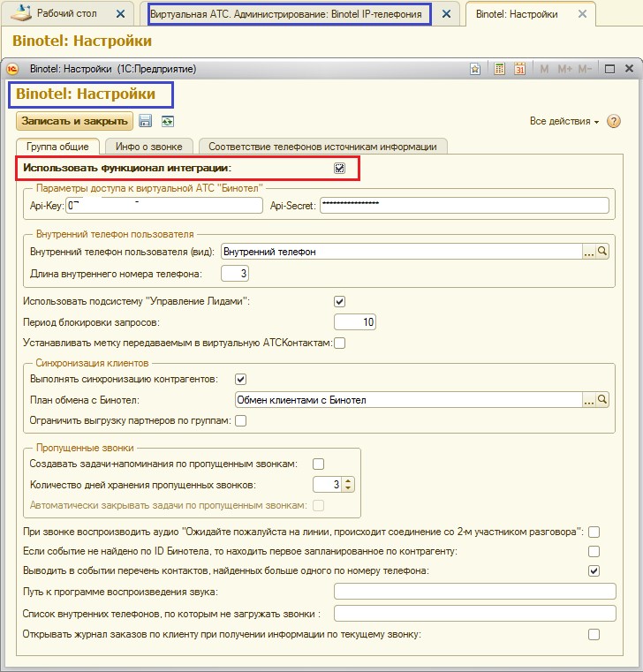The image size is (643, 672).
Task: Click Список внутренних телефонов exclusion field
Action: 475,614
